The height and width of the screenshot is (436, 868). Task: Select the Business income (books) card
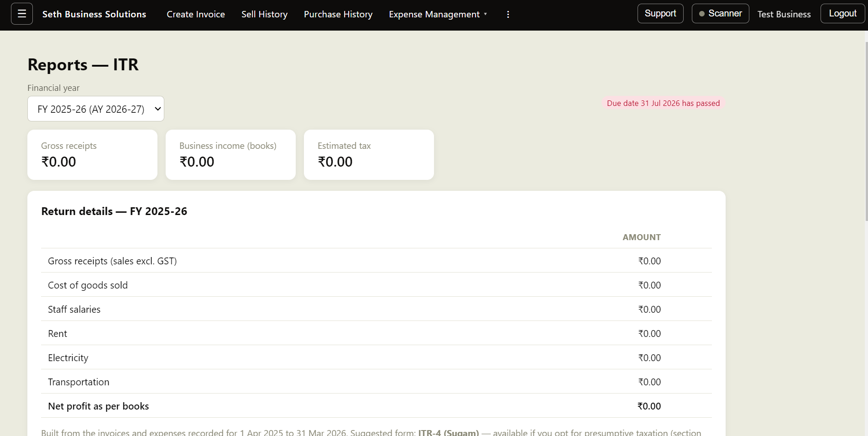230,155
